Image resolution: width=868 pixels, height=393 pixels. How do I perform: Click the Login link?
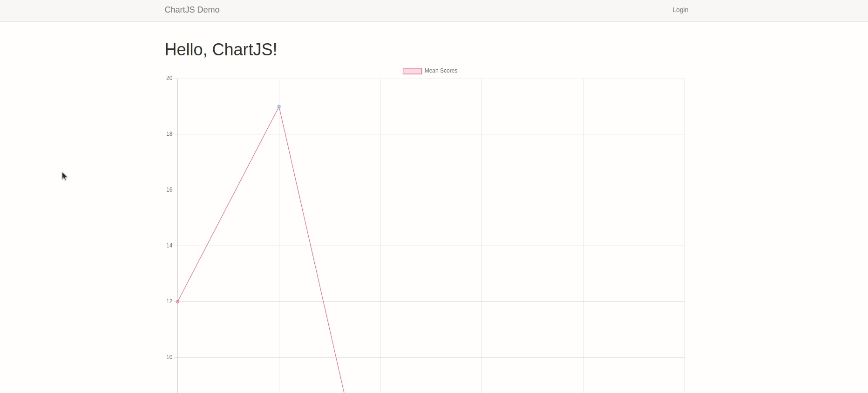click(x=680, y=10)
